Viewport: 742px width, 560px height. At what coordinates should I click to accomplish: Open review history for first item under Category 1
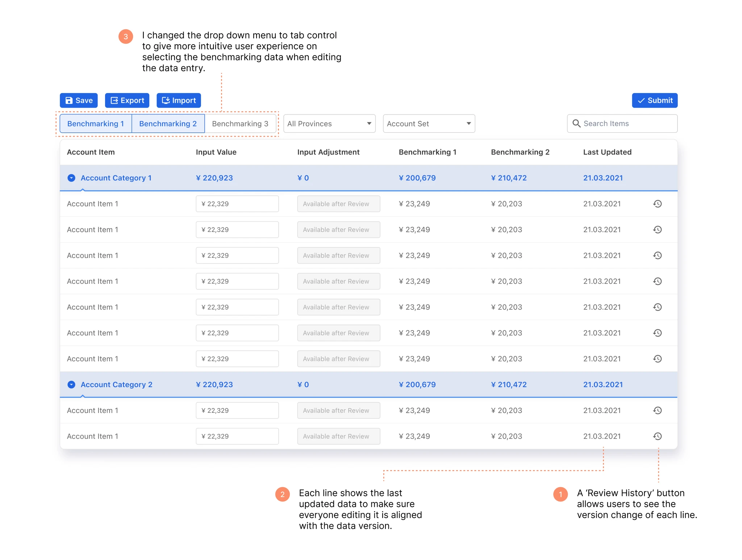tap(658, 204)
